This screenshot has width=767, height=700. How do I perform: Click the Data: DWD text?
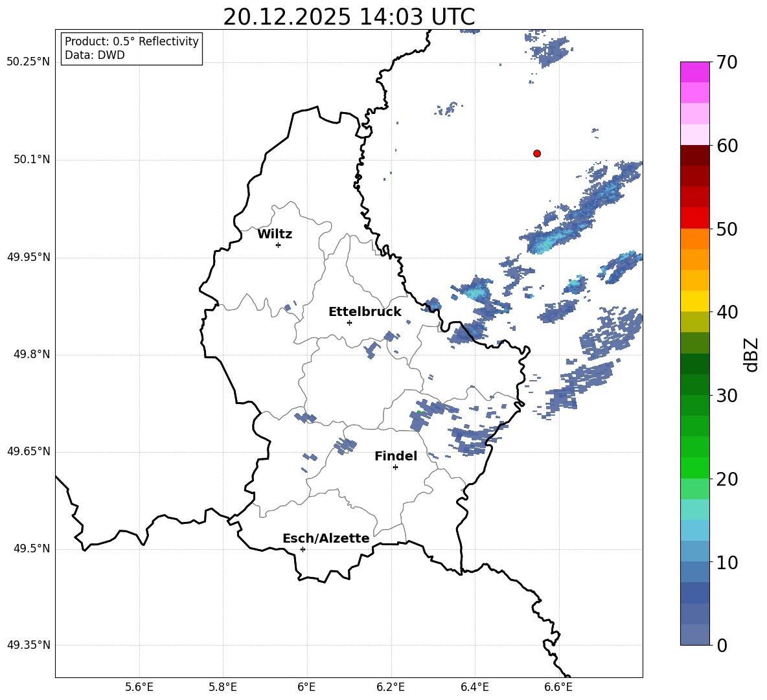tap(95, 55)
